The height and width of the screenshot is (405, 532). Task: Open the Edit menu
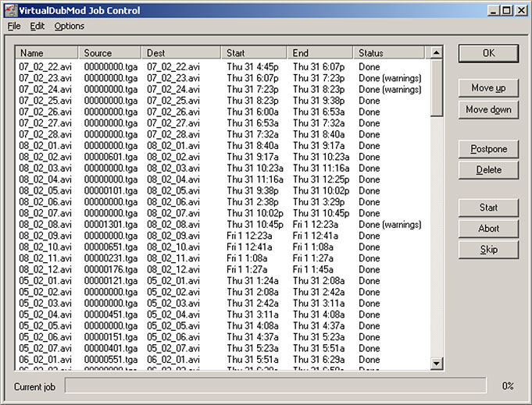[37, 26]
